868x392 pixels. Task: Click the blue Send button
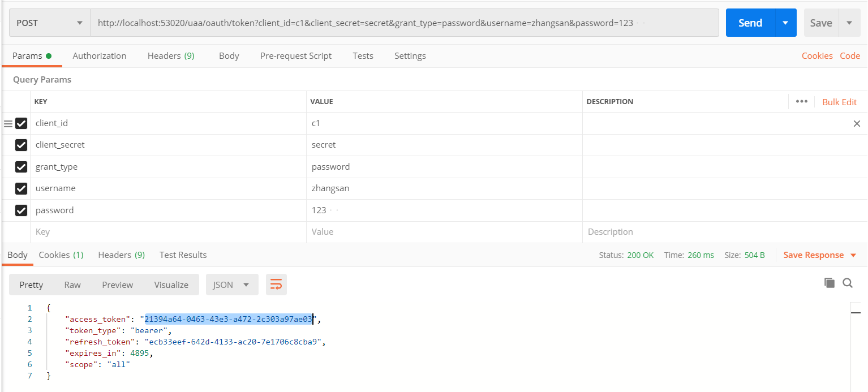pyautogui.click(x=750, y=23)
